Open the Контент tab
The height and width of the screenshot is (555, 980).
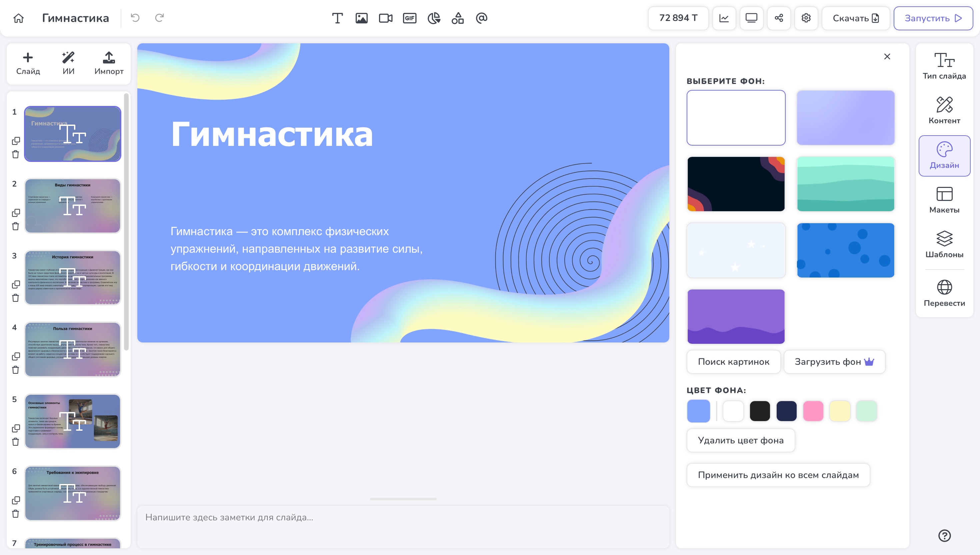pyautogui.click(x=944, y=111)
